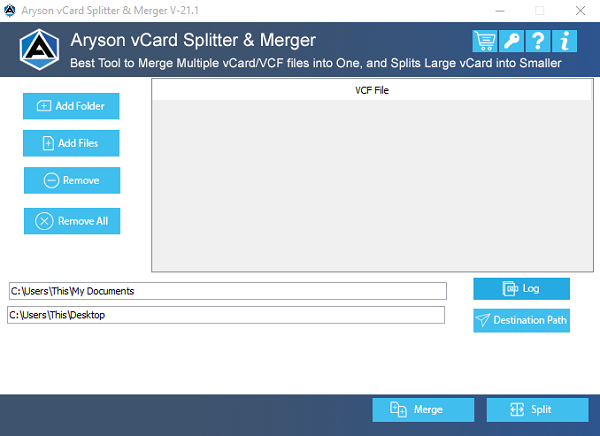Minimize the application window
The height and width of the screenshot is (436, 600).
[x=500, y=11]
